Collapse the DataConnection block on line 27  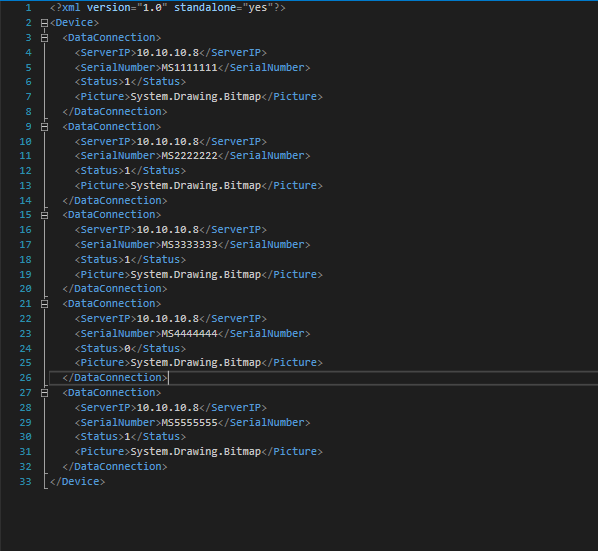click(x=44, y=393)
